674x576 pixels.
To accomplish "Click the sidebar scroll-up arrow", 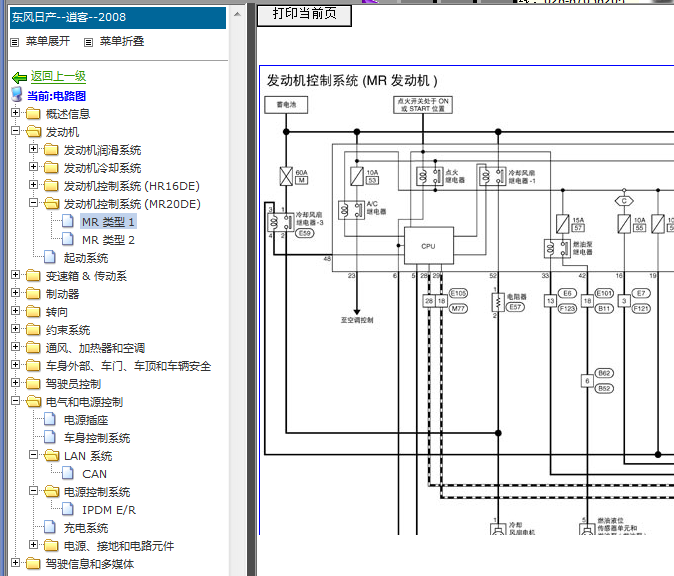I will tap(237, 14).
